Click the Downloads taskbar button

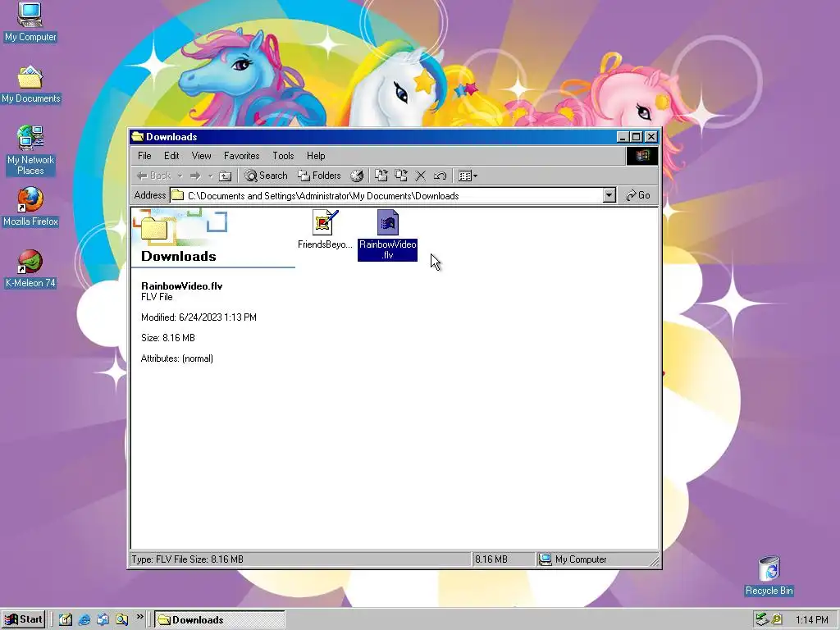pyautogui.click(x=220, y=620)
